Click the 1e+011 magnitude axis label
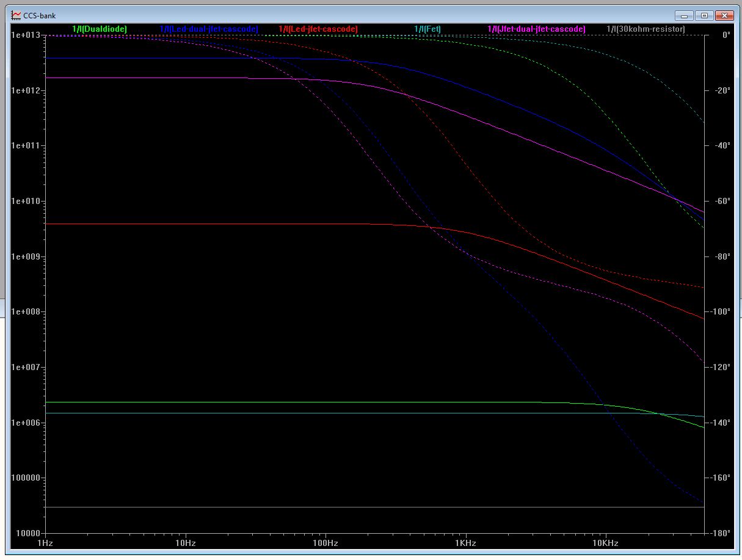 (26, 145)
